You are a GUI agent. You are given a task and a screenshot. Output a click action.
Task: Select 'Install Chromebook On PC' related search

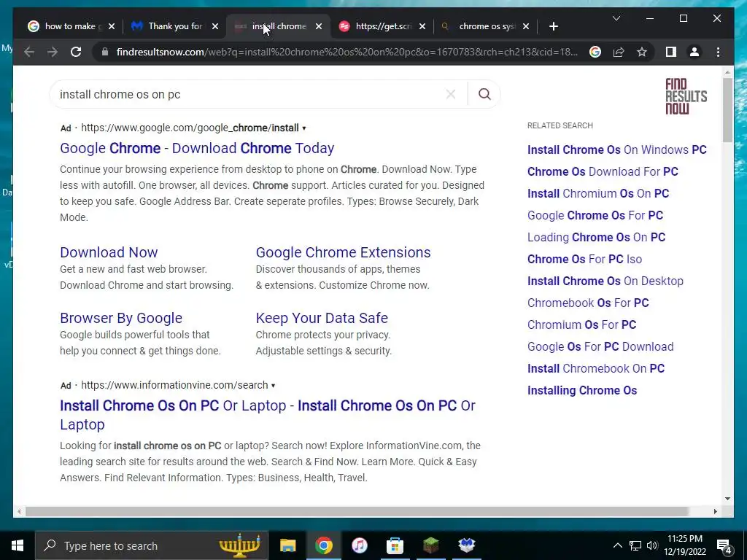(x=596, y=368)
